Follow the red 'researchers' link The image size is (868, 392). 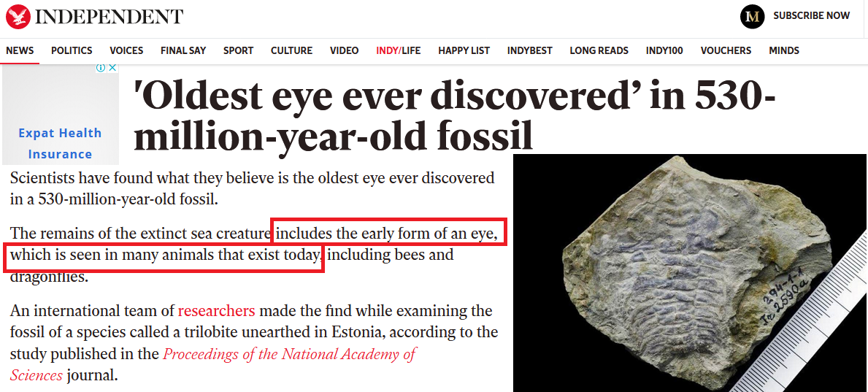tap(216, 311)
